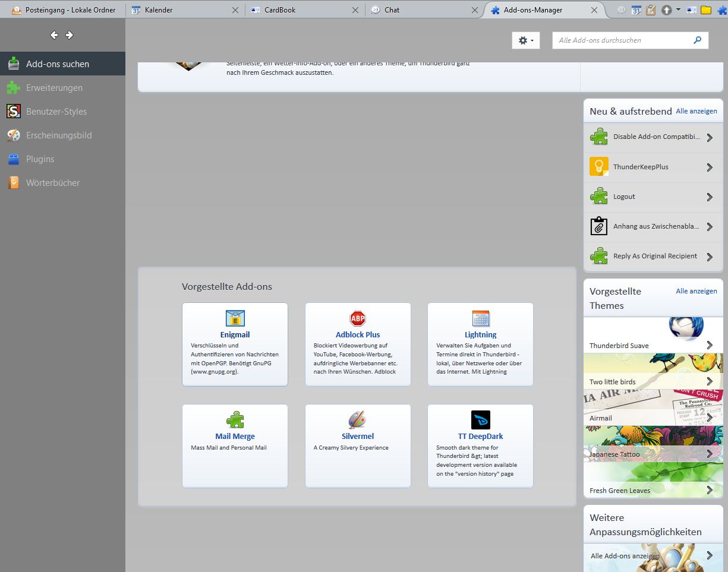Viewport: 728px width, 572px height.
Task: Click Alle anzeigen for Neu & aufstrebend
Action: point(697,111)
